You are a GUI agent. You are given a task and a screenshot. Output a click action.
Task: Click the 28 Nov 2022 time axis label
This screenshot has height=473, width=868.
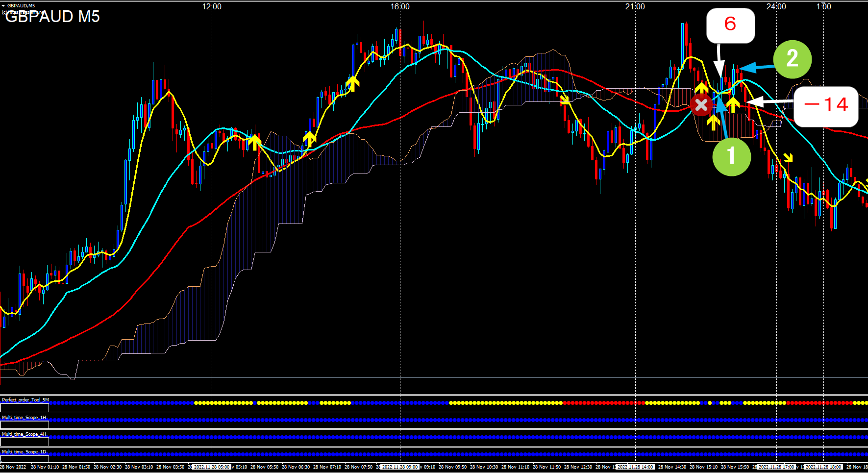point(13,467)
